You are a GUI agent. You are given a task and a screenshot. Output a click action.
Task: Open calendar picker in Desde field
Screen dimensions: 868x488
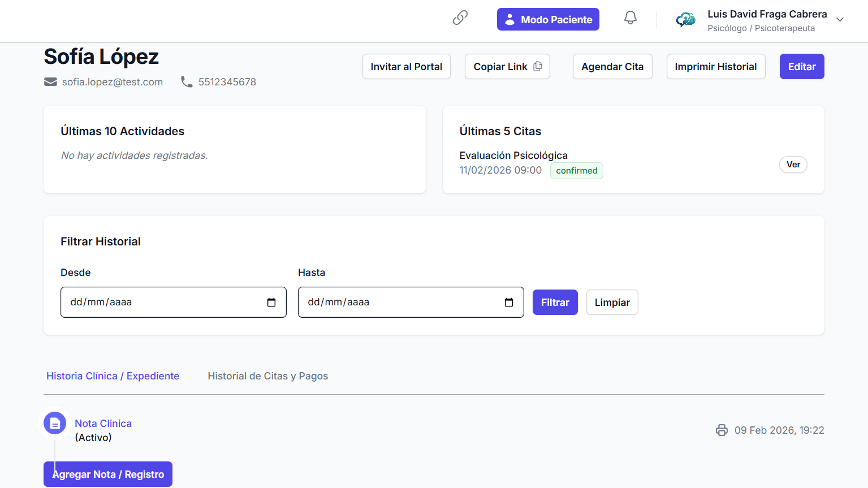click(x=271, y=303)
